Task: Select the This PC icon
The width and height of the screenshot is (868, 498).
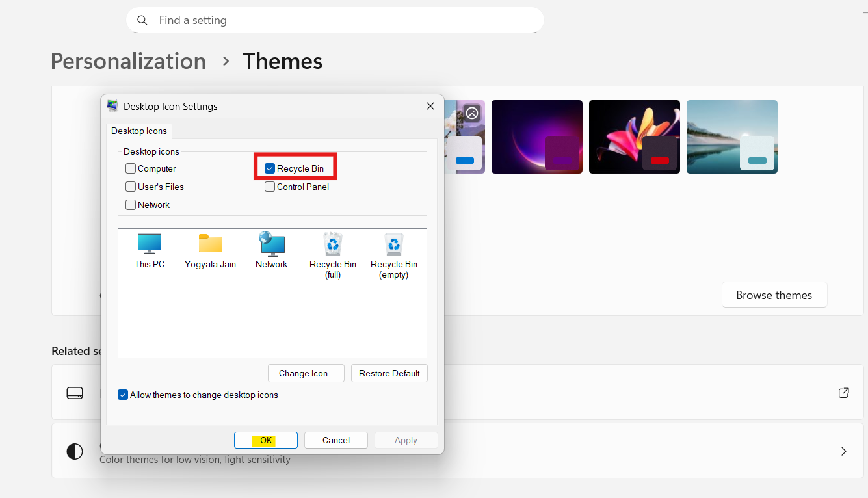Action: 149,246
